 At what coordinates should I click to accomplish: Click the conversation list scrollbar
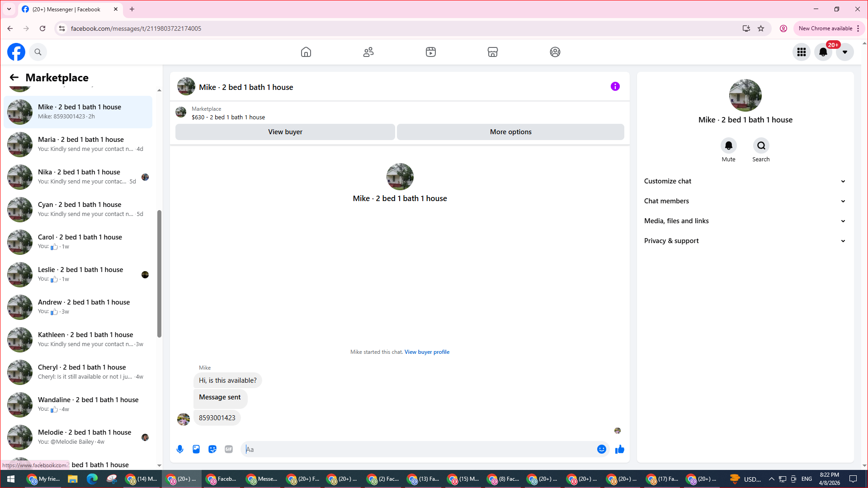point(159,273)
